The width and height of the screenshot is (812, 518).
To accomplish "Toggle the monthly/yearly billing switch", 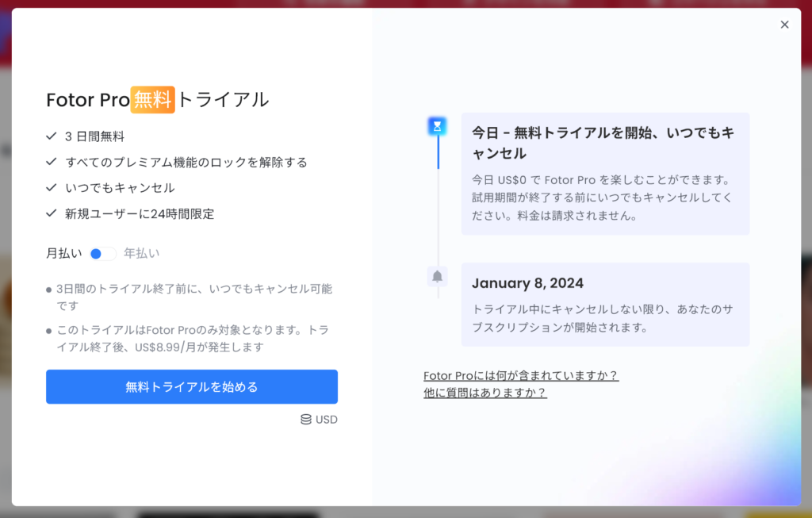I will [x=102, y=254].
